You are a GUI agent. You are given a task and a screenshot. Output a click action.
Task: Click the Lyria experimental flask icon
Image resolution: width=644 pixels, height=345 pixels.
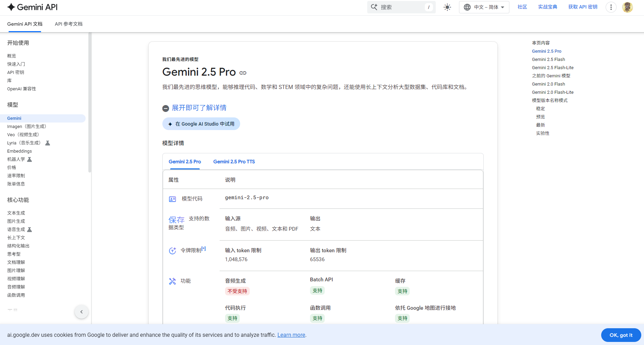(x=48, y=143)
